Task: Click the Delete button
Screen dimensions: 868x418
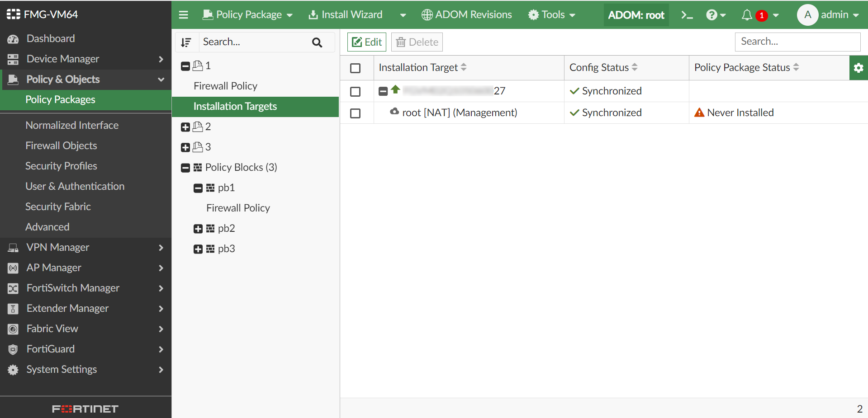Action: click(417, 42)
